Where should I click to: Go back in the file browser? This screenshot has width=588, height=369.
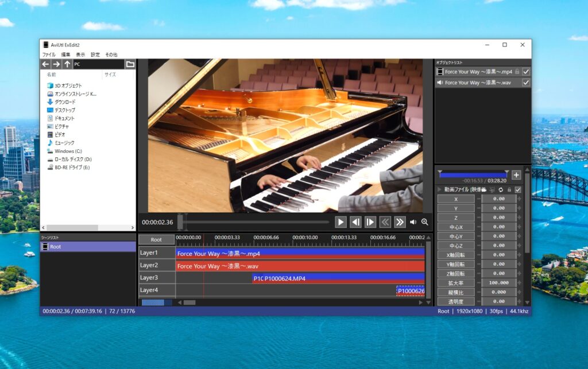pyautogui.click(x=45, y=64)
